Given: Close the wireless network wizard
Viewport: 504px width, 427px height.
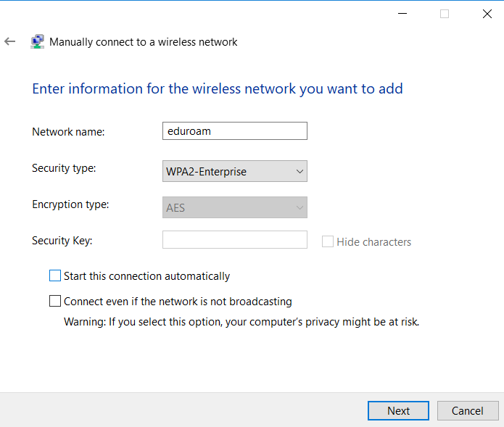Looking at the screenshot, I should click(487, 14).
